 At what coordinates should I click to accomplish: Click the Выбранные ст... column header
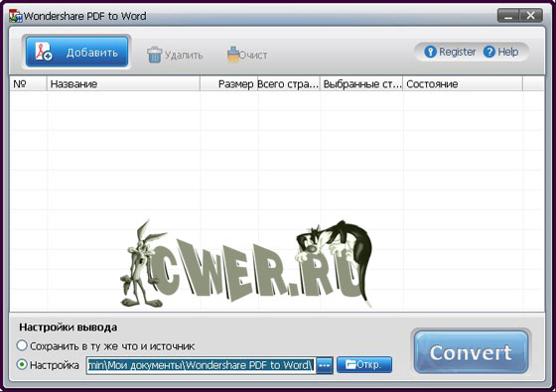click(361, 84)
